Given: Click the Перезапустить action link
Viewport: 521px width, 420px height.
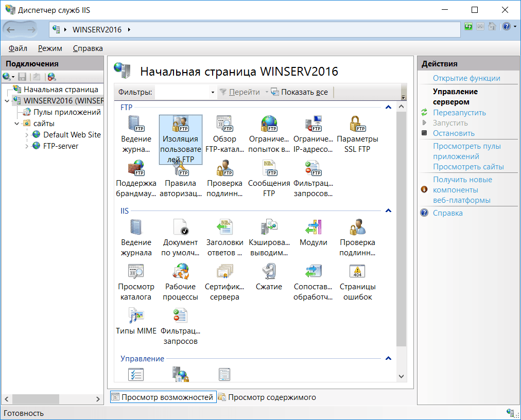Looking at the screenshot, I should [x=459, y=113].
